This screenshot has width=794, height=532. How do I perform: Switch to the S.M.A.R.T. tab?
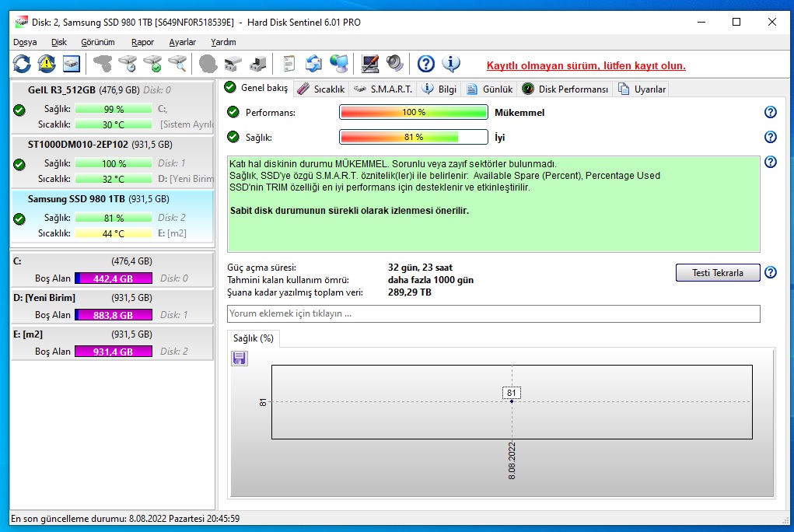383,89
